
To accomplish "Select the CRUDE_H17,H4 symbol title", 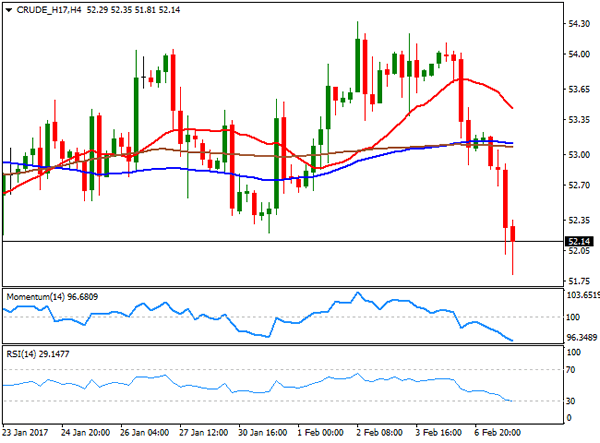I will tap(49, 10).
